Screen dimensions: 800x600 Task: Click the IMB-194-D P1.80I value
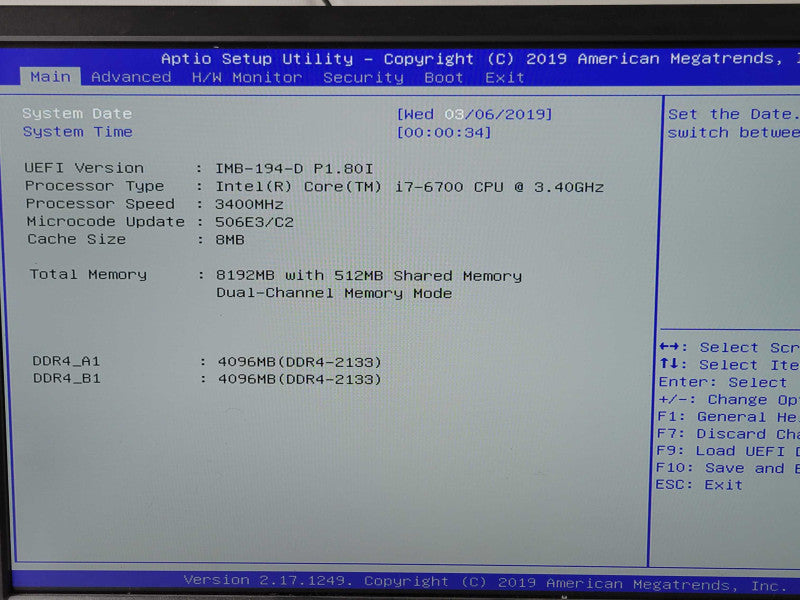pyautogui.click(x=294, y=168)
